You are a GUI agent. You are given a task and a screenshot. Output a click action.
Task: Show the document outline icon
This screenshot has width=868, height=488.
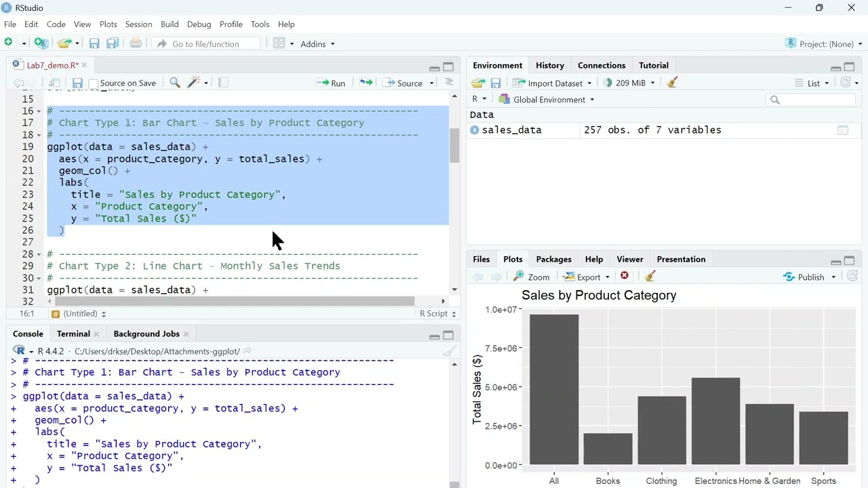click(x=448, y=82)
